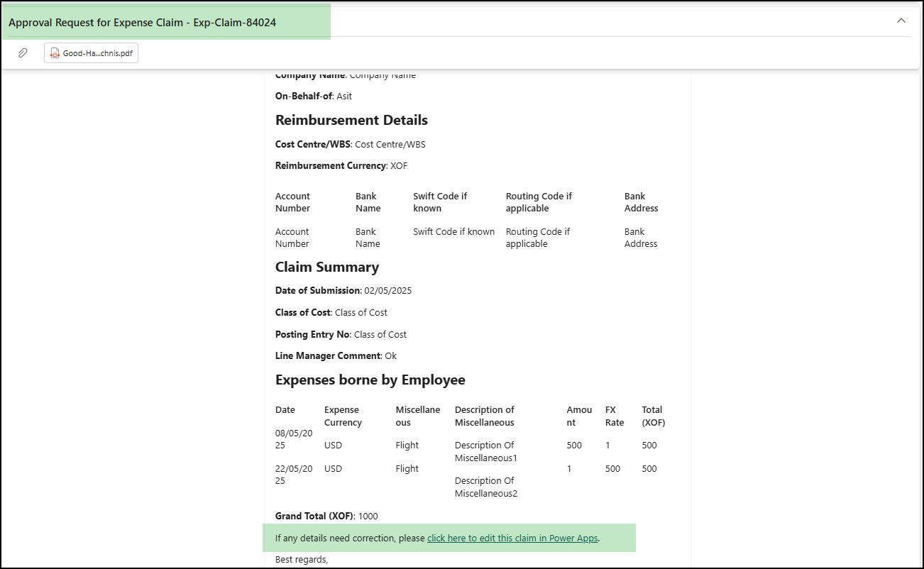The width and height of the screenshot is (924, 569).
Task: Collapse the email with the chevron
Action: [x=901, y=21]
